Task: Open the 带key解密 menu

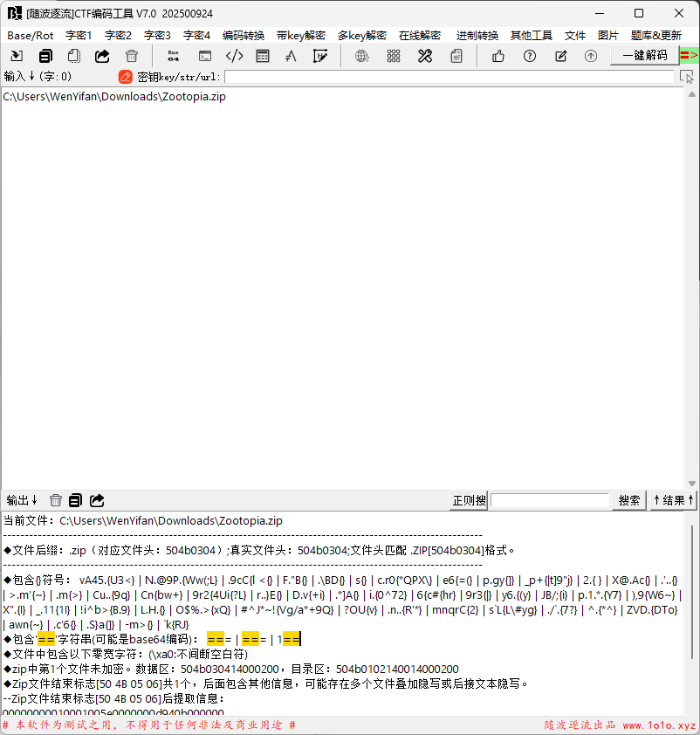Action: coord(300,35)
